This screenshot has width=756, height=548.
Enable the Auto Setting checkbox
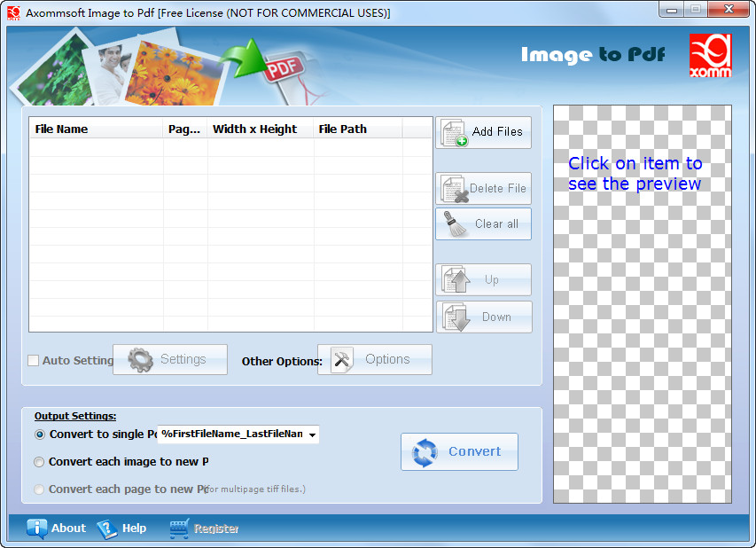34,360
